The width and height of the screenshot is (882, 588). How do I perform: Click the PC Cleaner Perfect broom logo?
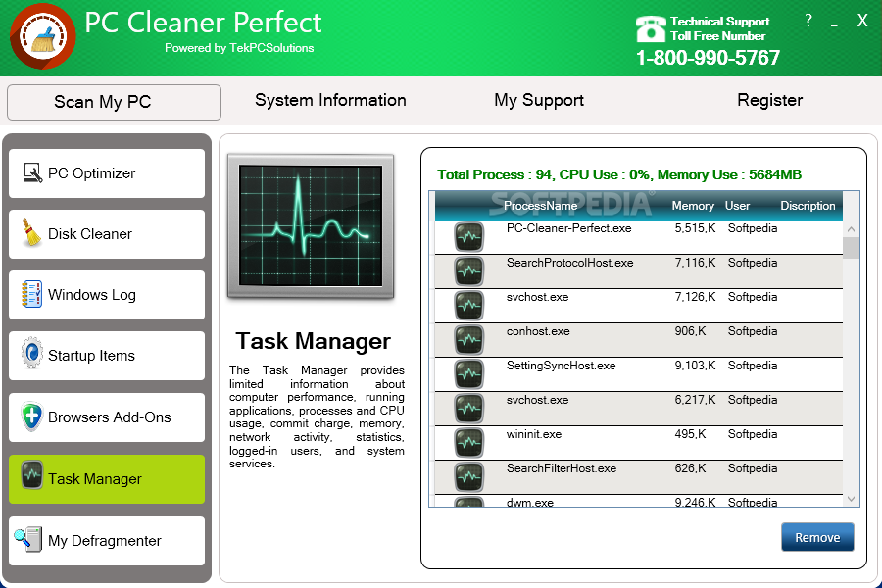pos(43,36)
